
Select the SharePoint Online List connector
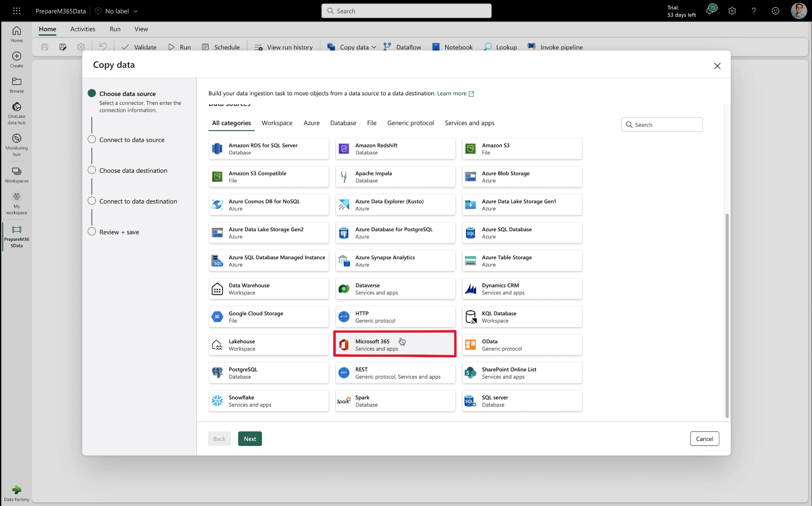click(522, 373)
